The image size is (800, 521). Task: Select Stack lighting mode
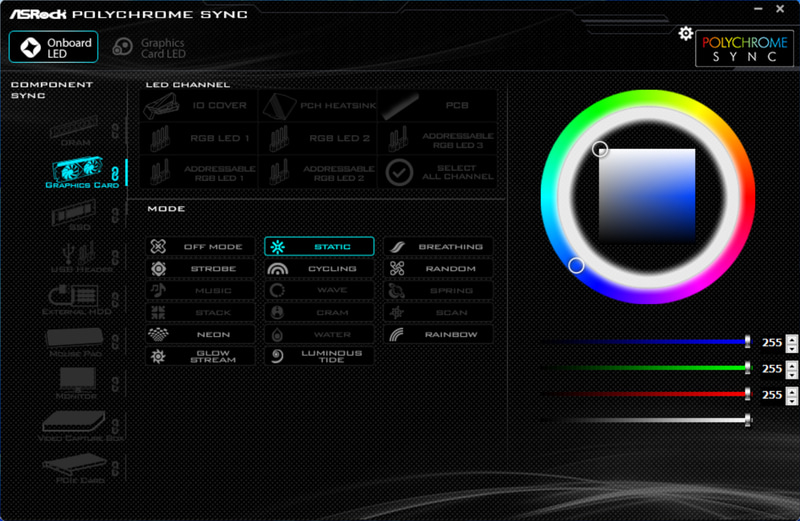(x=200, y=312)
